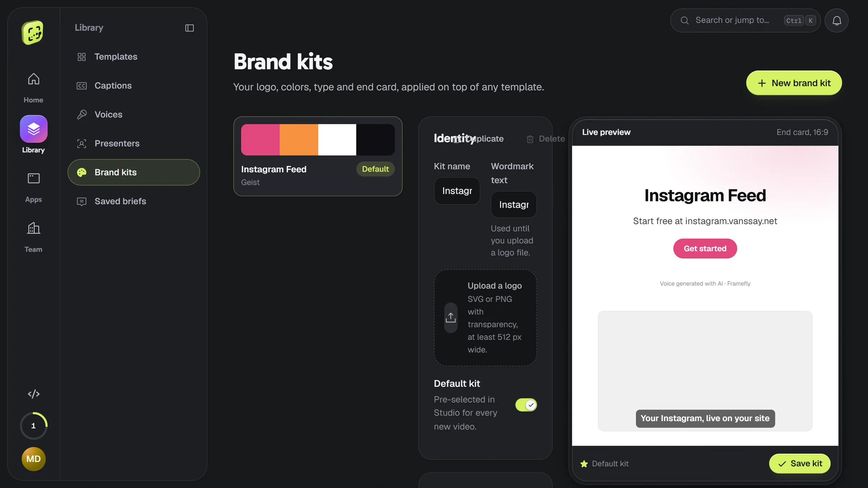Focus the Search or jump to field

tap(745, 21)
